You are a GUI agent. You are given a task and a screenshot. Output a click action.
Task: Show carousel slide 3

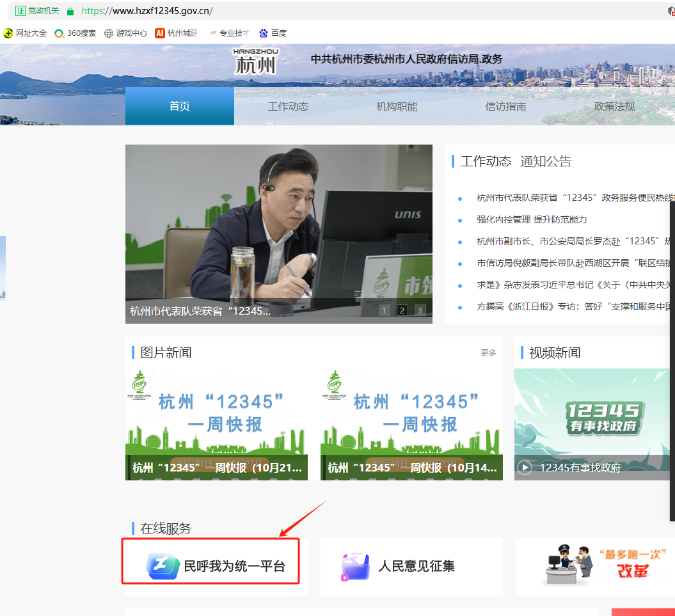[x=420, y=310]
